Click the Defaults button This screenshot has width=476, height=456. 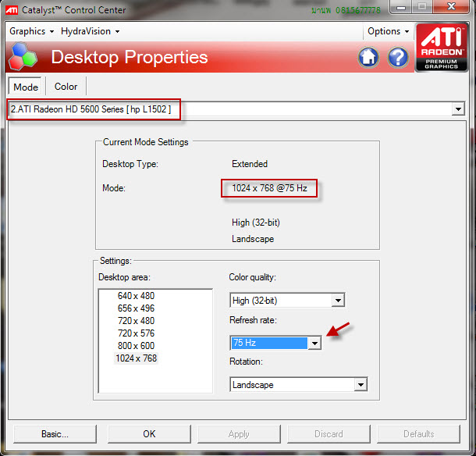coord(418,434)
